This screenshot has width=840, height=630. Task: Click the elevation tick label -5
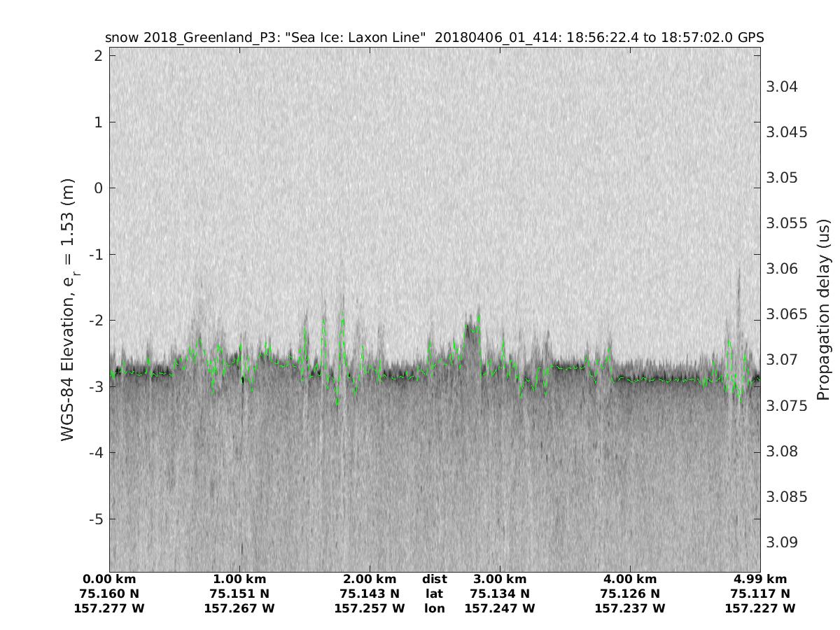point(96,519)
